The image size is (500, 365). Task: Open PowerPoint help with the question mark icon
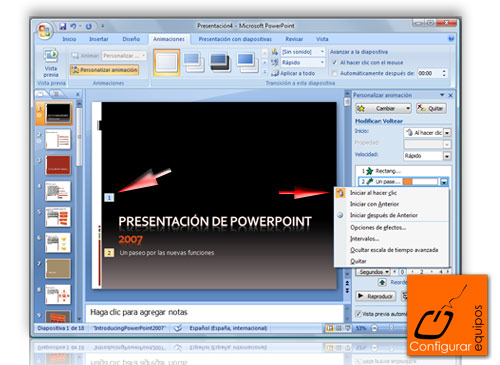tap(451, 39)
